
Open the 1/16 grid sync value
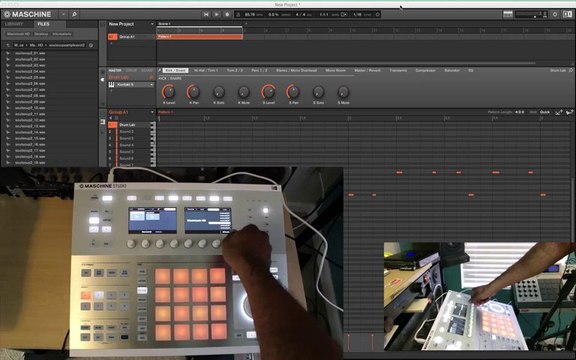point(357,14)
